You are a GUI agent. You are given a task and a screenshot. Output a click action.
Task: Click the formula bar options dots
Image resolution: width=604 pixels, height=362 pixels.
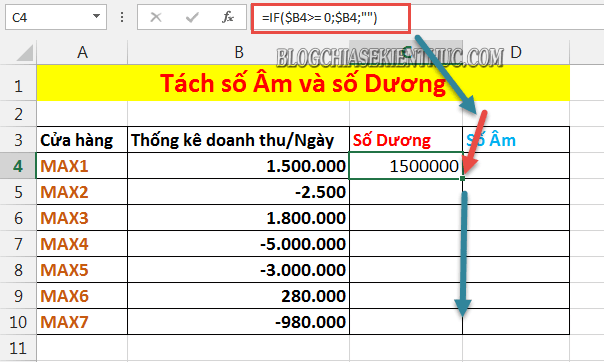[x=122, y=17]
